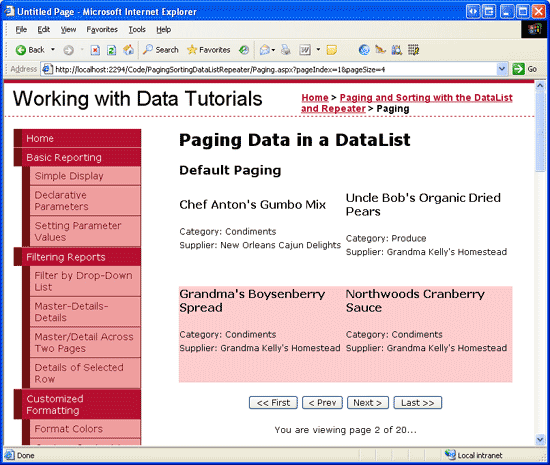
Task: Expand the Back button history dropdown
Action: pyautogui.click(x=53, y=50)
